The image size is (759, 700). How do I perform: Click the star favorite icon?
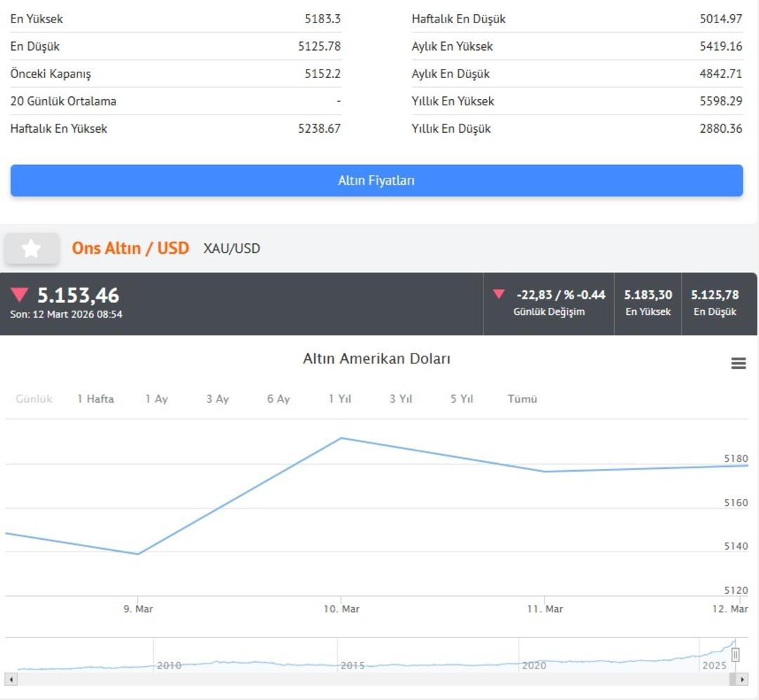click(31, 248)
